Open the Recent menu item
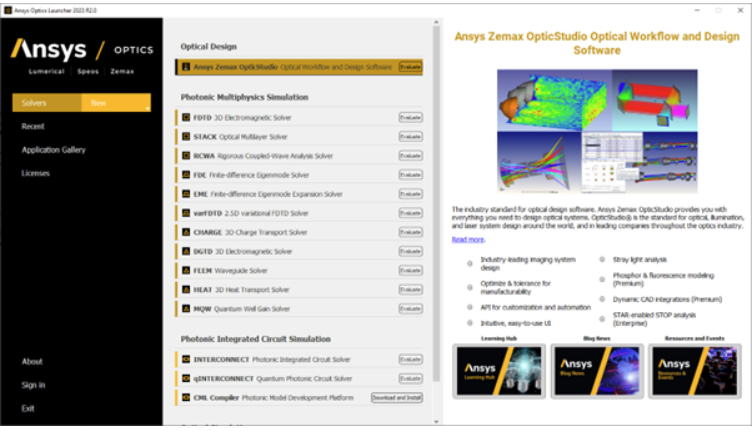 tap(33, 126)
